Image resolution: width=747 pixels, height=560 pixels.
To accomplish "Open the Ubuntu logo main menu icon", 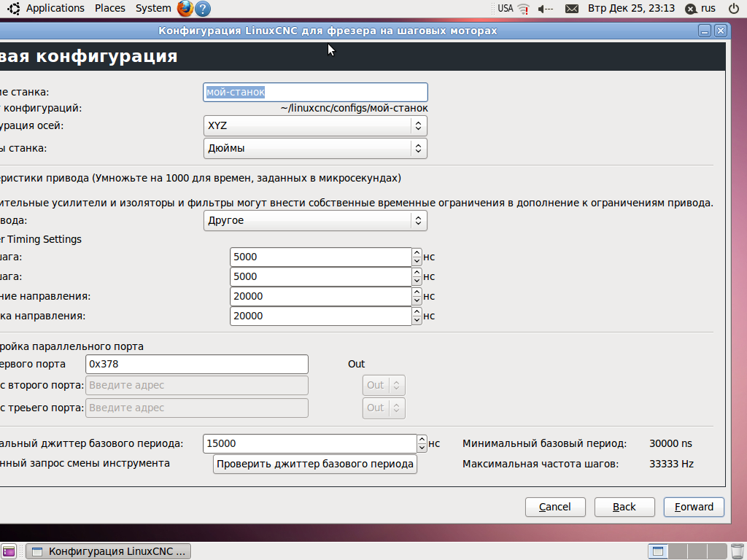I will point(14,8).
